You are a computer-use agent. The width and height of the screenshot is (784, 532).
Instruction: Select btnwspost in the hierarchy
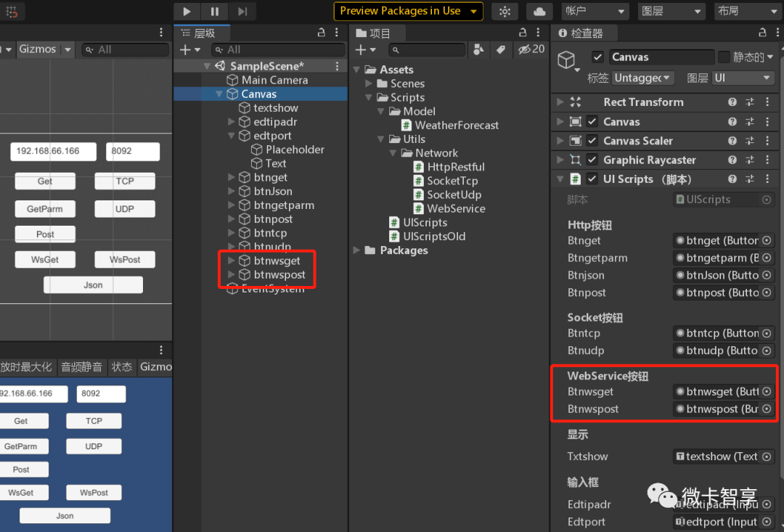pyautogui.click(x=279, y=274)
